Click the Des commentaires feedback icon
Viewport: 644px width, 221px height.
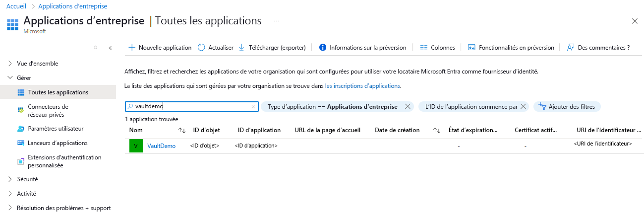(571, 48)
